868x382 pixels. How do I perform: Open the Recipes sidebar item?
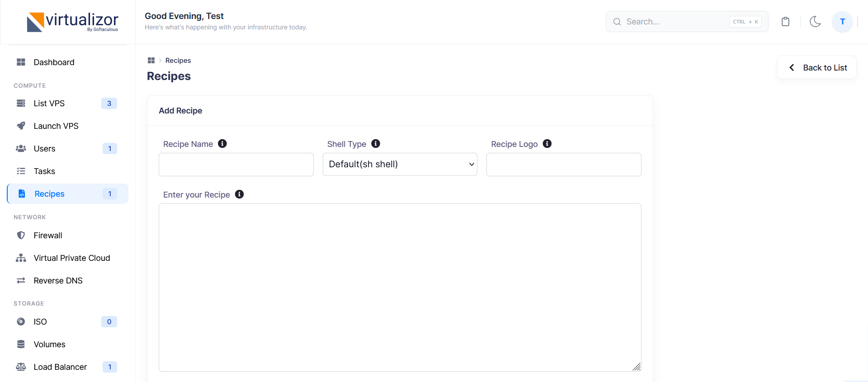pyautogui.click(x=68, y=194)
